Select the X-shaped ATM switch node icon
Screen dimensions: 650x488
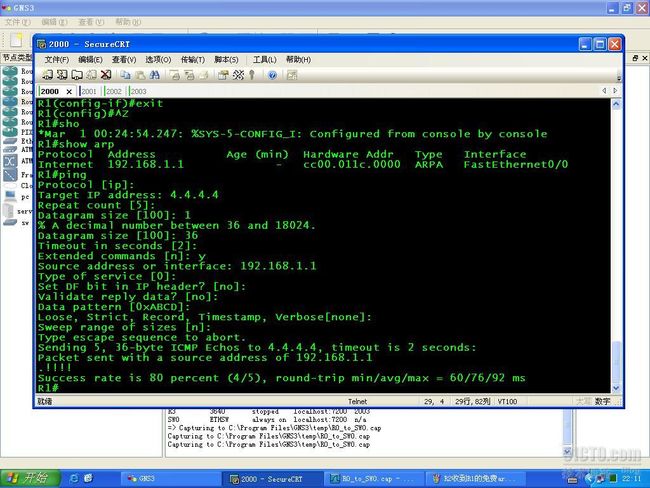click(10, 161)
